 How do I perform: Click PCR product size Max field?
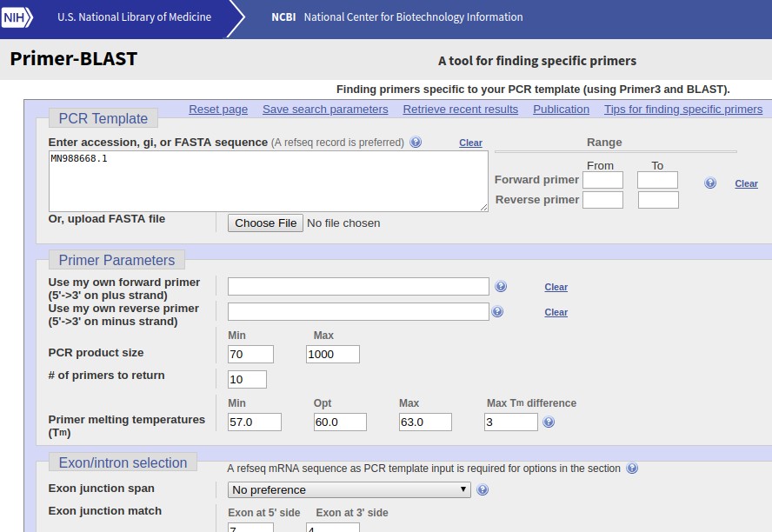333,354
